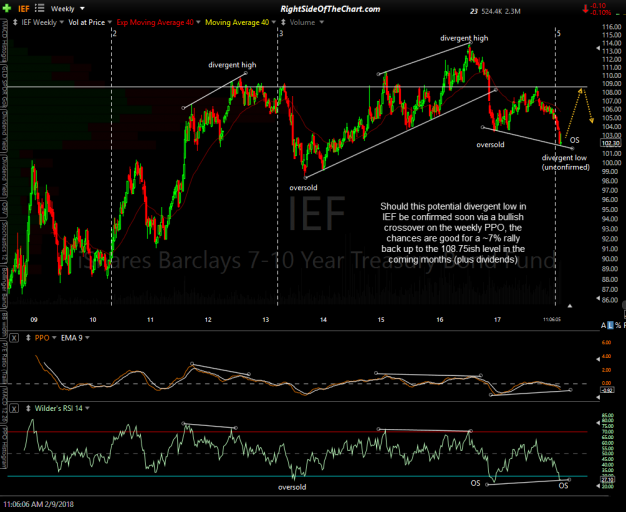Expand the IEF Weekly study dropdown

(x=61, y=22)
